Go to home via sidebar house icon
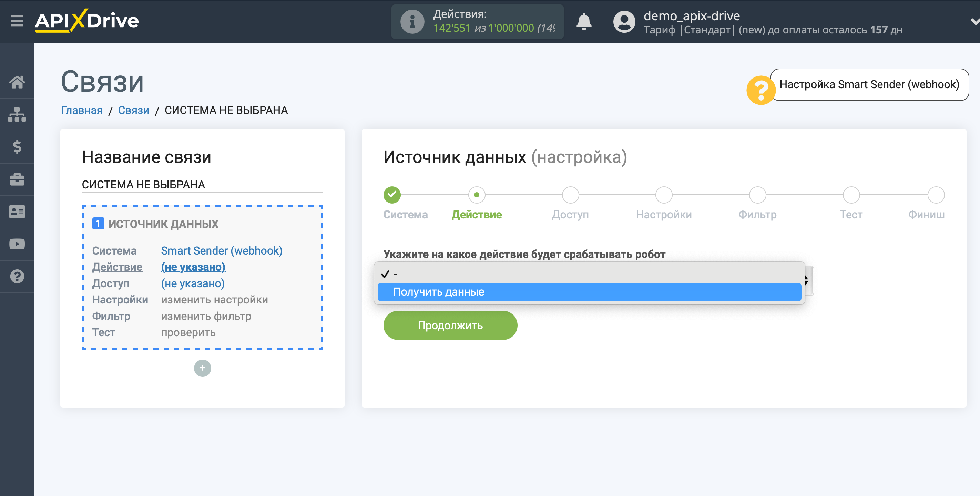980x496 pixels. pos(17,82)
